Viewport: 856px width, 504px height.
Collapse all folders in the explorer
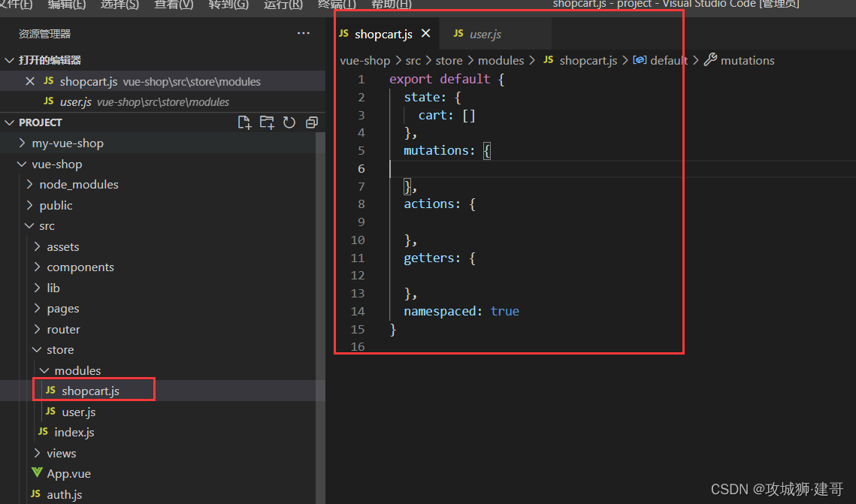[x=312, y=122]
